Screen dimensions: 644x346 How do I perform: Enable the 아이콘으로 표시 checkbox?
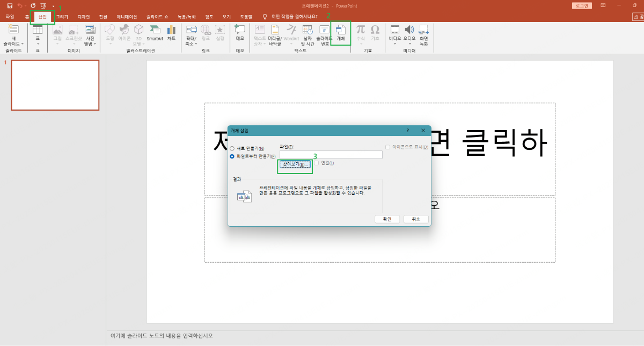[x=389, y=147]
